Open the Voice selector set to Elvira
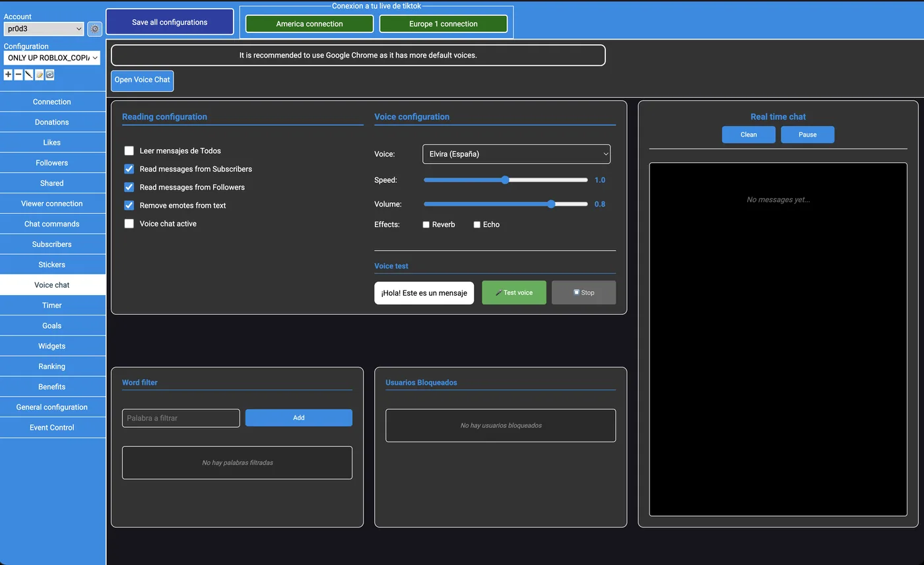The height and width of the screenshot is (565, 924). coord(516,154)
